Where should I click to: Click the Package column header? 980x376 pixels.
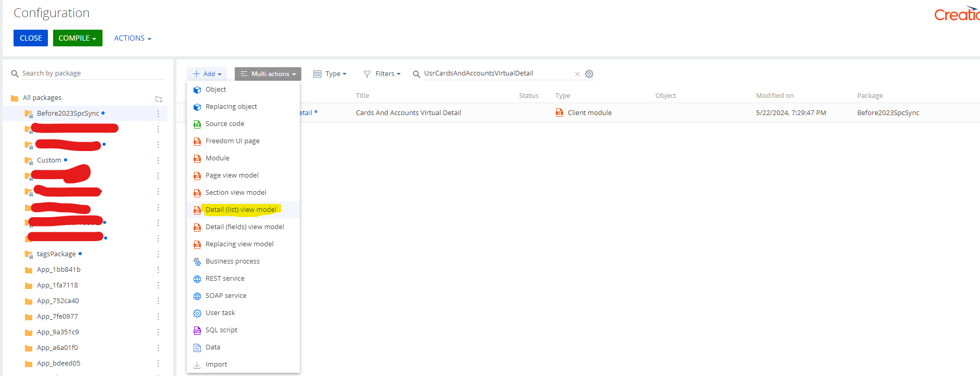[x=870, y=96]
